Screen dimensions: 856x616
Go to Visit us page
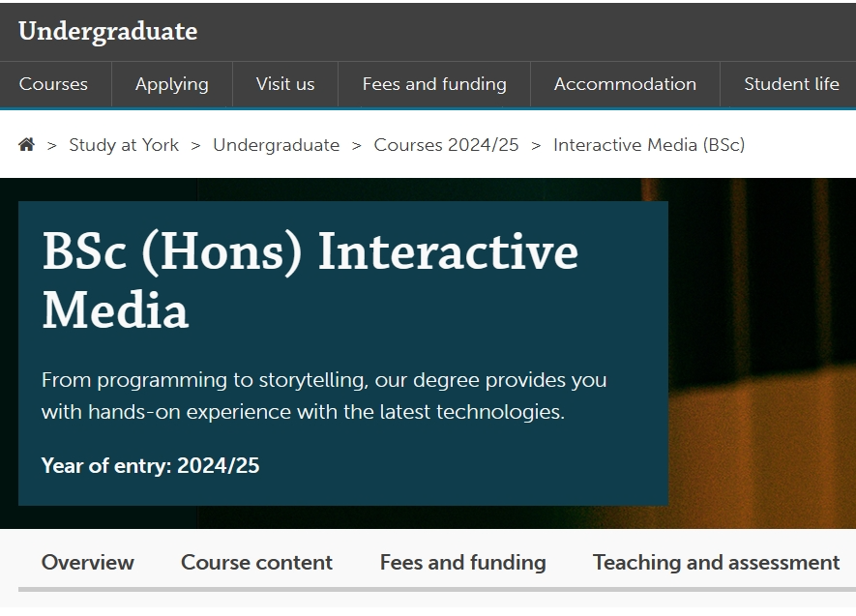tap(285, 84)
